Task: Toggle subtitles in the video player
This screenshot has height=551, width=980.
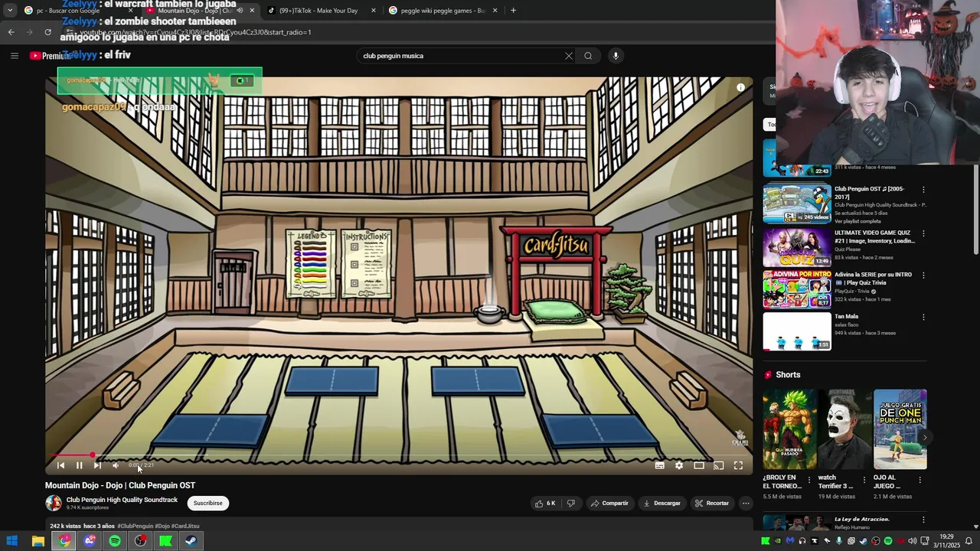Action: (659, 465)
